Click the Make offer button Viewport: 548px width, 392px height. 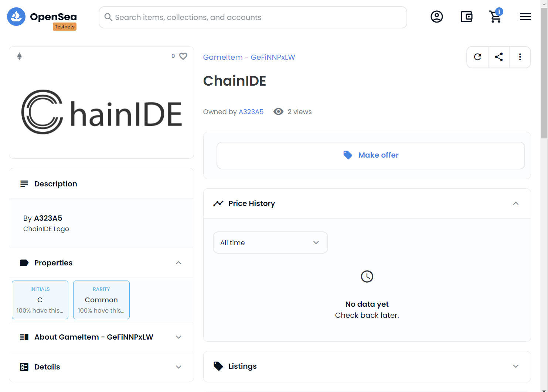pyautogui.click(x=371, y=155)
